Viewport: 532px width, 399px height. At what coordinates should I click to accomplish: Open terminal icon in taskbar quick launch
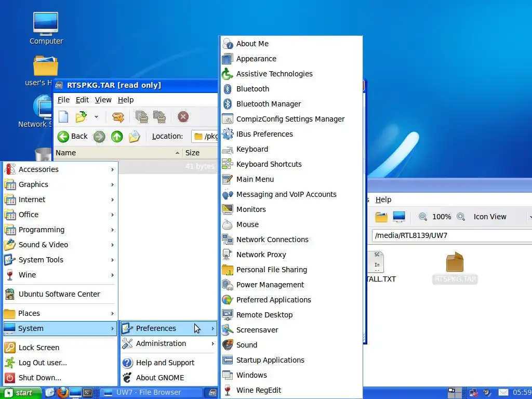click(88, 393)
